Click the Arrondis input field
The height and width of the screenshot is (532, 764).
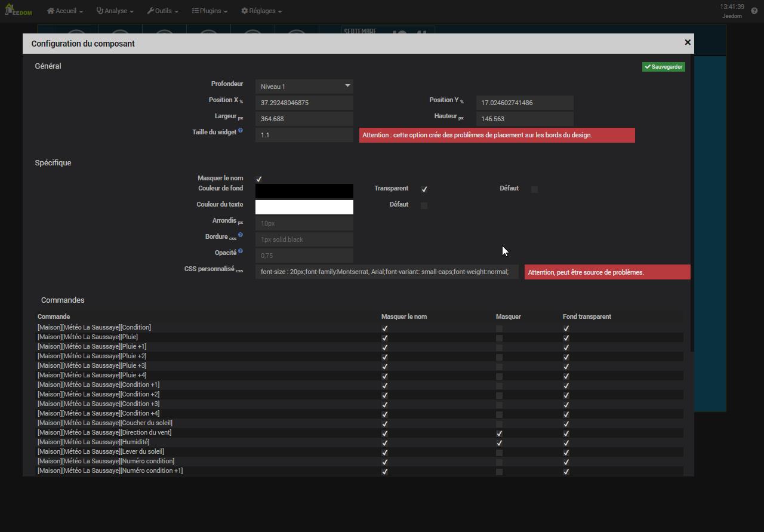tap(304, 223)
